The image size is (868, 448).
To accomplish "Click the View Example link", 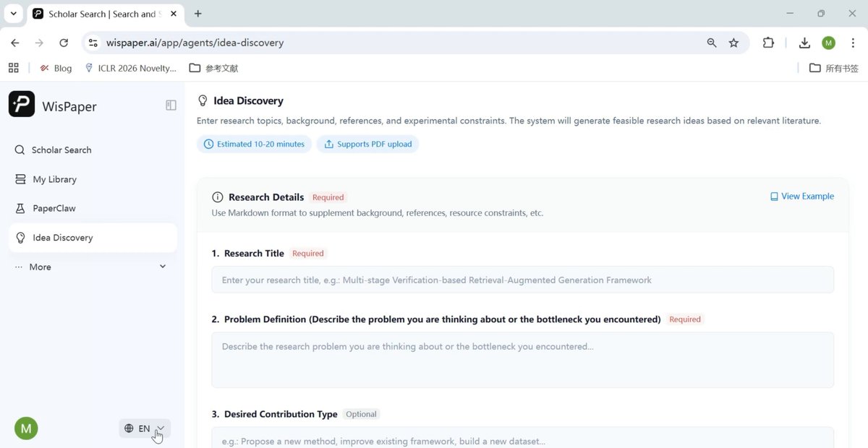I will 802,197.
